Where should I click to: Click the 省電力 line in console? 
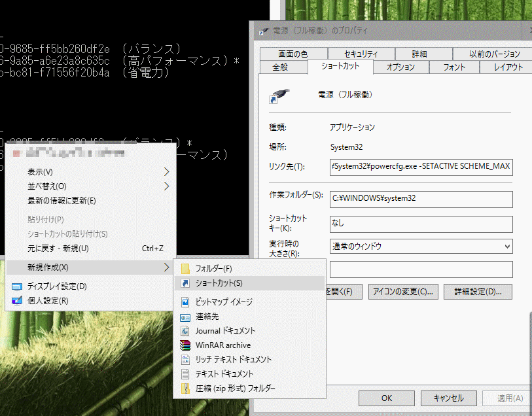coord(85,72)
